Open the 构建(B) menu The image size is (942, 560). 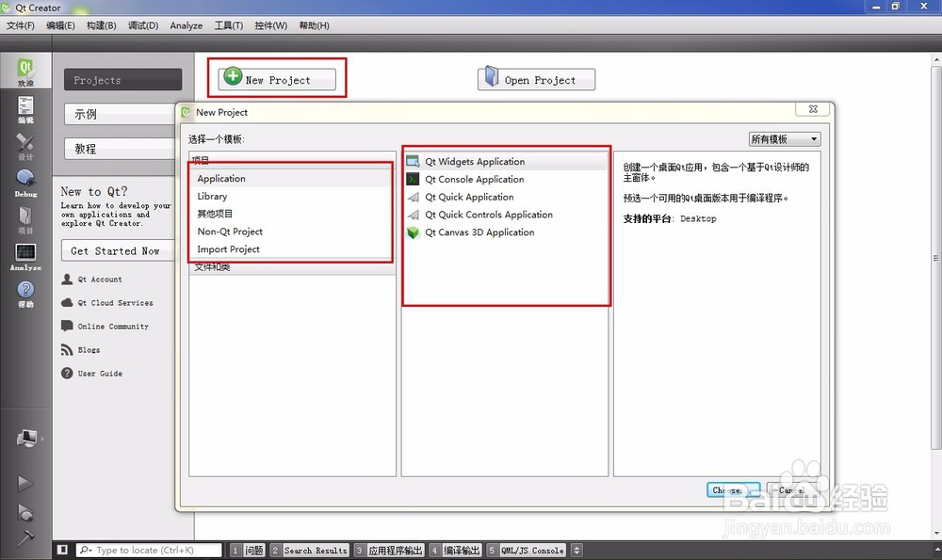tap(102, 25)
